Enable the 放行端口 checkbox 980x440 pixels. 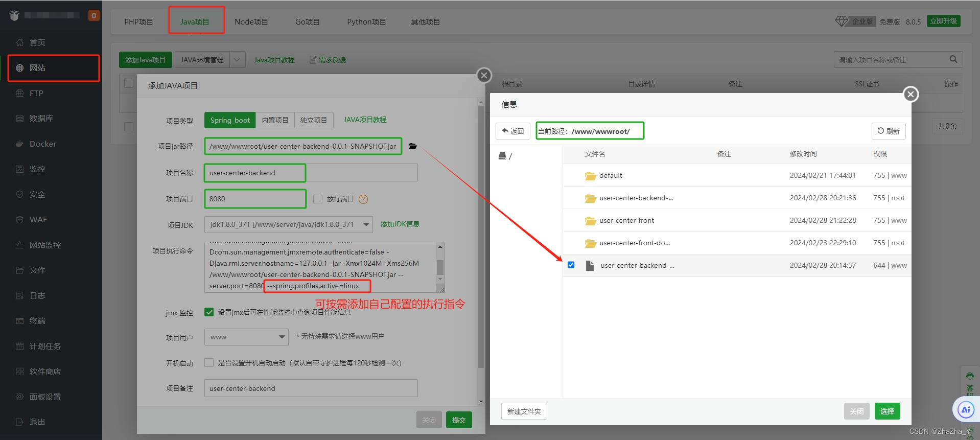pyautogui.click(x=318, y=199)
